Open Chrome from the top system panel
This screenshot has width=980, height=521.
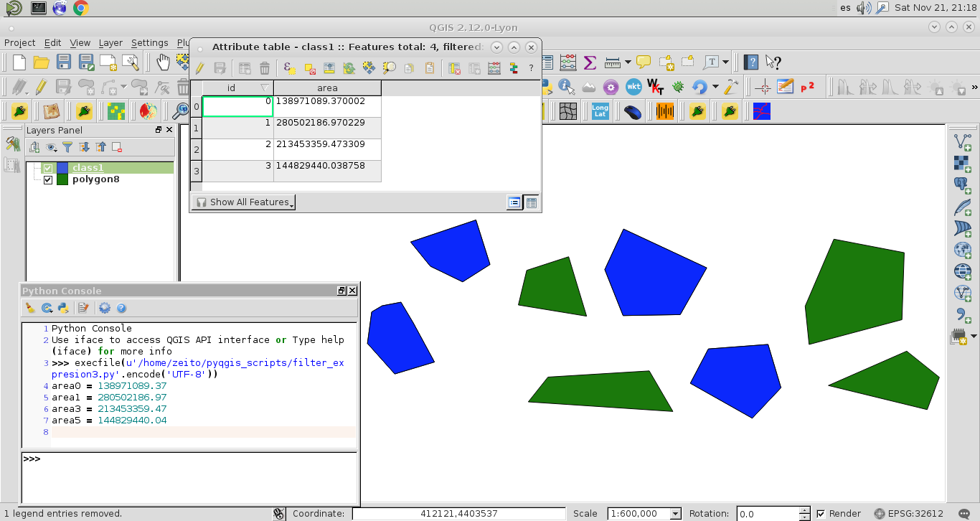80,8
